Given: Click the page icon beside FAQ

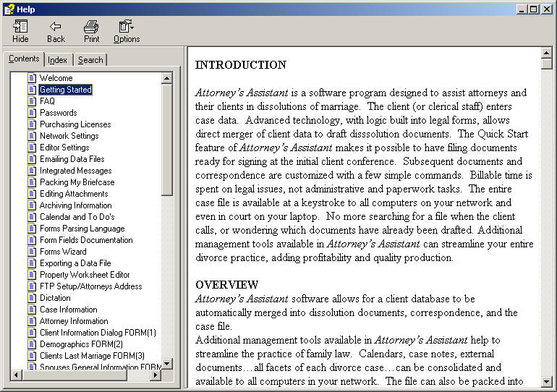Looking at the screenshot, I should click(x=32, y=101).
